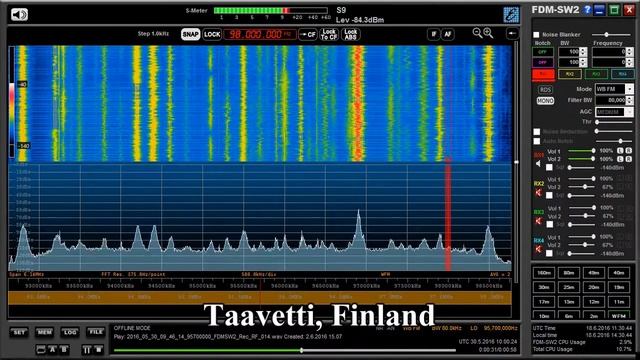The image size is (640, 360).
Task: Click the blue wrench tools icon
Action: (x=511, y=15)
